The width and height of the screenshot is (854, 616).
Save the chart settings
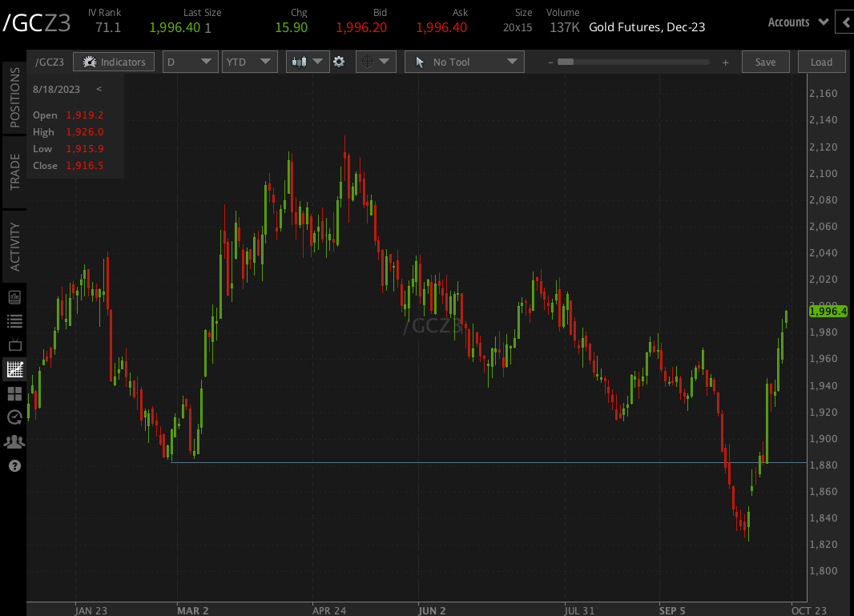765,62
